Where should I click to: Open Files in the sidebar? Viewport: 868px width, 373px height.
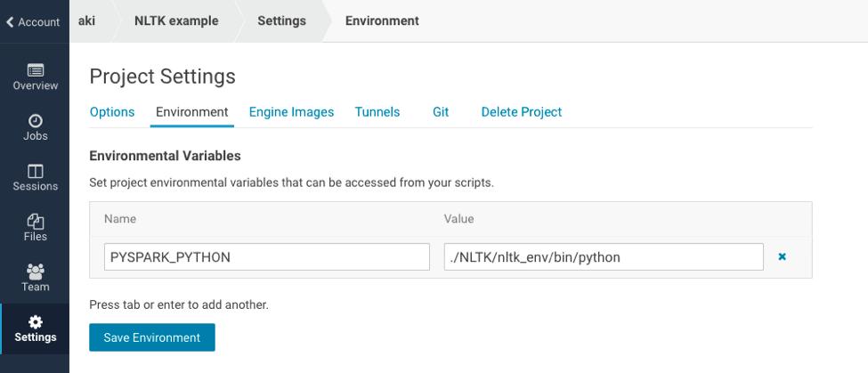click(x=35, y=228)
